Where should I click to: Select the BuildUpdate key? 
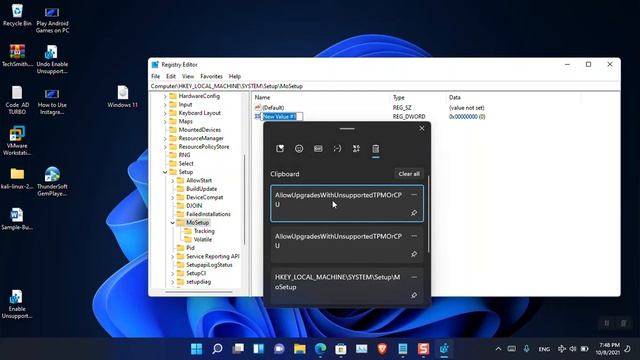click(201, 189)
